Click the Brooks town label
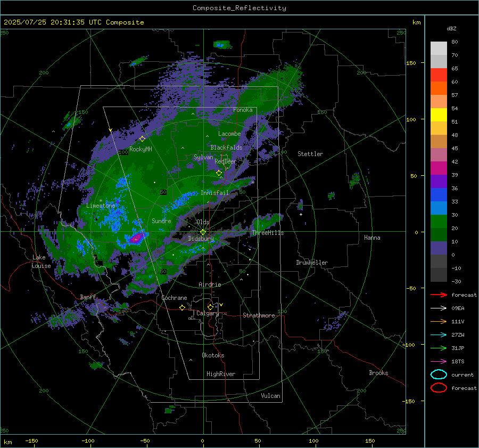 click(x=378, y=373)
